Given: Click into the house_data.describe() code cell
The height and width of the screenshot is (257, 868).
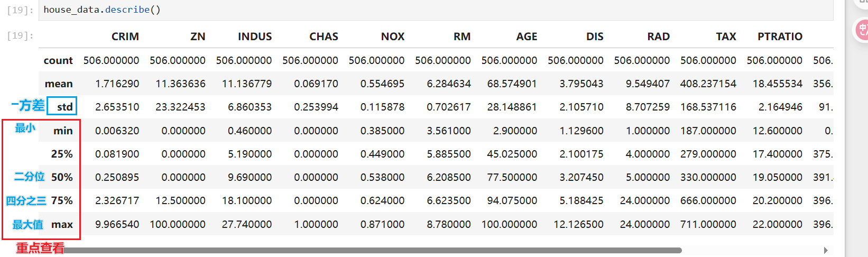Looking at the screenshot, I should (423, 10).
